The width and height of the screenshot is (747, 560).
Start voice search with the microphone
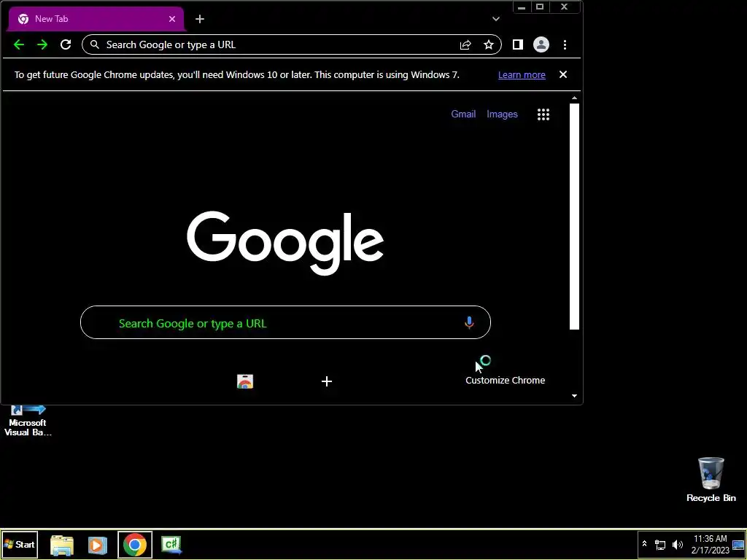[469, 323]
